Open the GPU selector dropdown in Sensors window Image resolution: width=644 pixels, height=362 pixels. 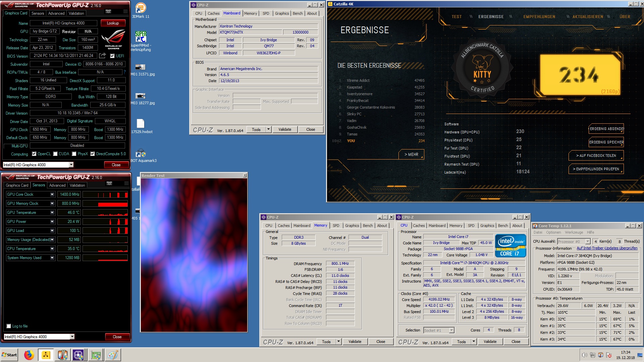[x=72, y=337]
